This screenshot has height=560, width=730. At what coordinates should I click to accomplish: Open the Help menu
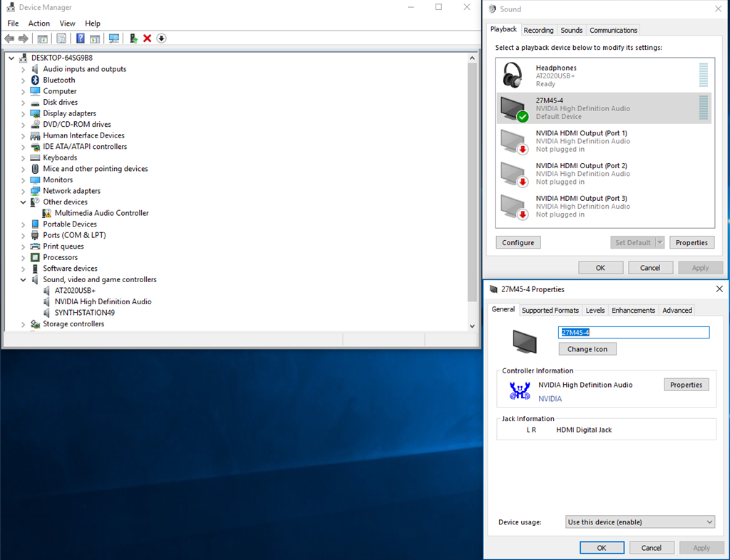tap(93, 24)
